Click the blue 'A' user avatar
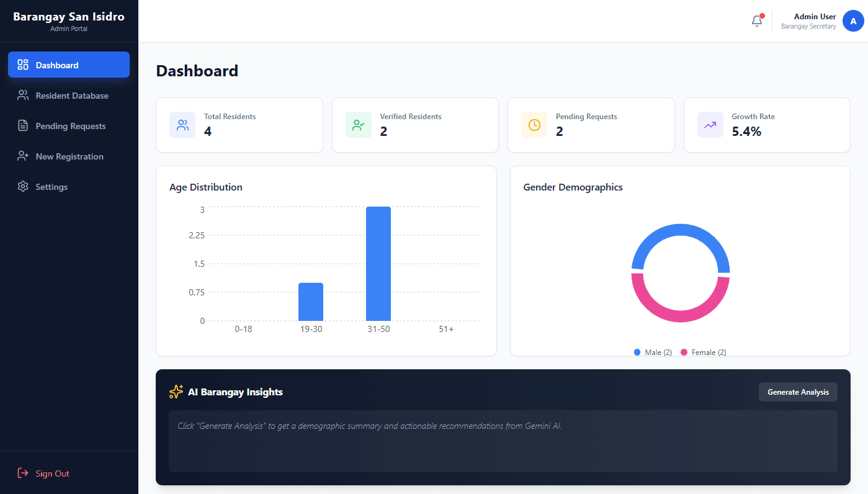Screen dimensions: 868x494 (853, 21)
